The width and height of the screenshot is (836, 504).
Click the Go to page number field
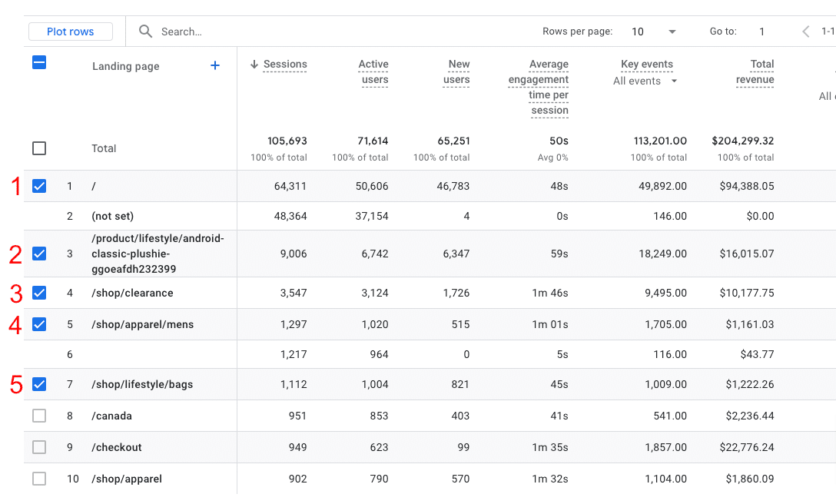click(761, 31)
